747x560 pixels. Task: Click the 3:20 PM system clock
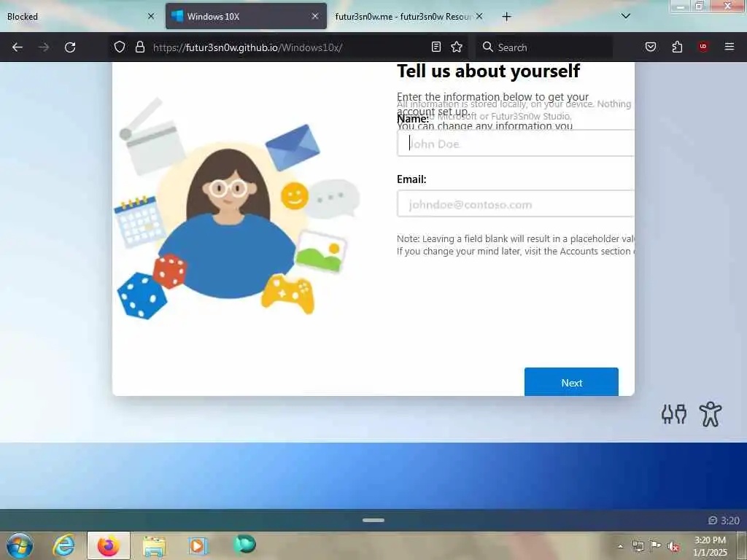[x=711, y=546]
